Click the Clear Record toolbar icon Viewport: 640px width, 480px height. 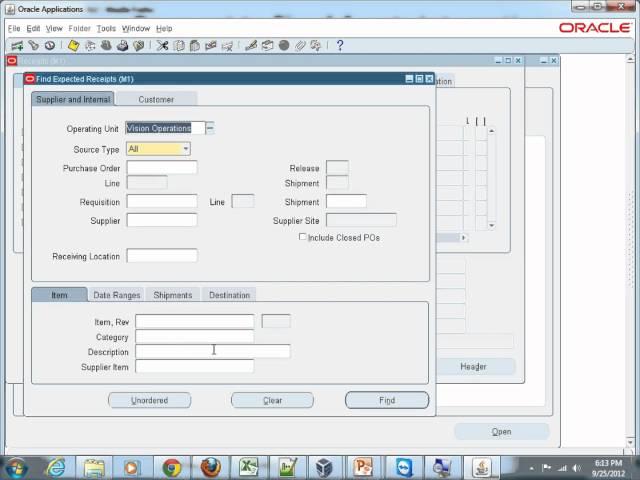pos(211,46)
